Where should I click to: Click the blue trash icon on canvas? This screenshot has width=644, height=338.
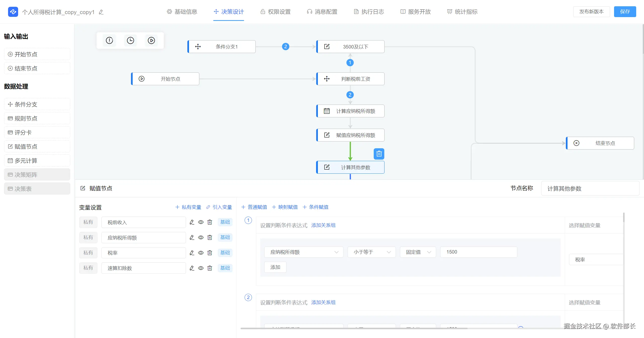(379, 154)
